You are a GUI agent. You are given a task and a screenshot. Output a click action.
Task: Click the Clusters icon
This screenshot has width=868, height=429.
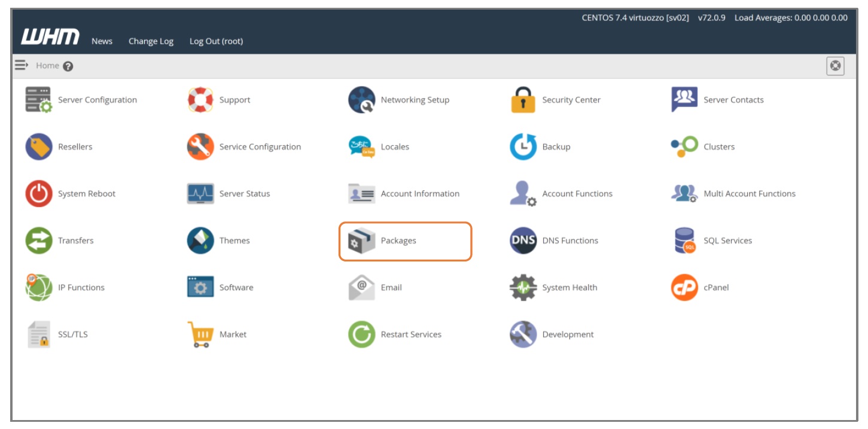pyautogui.click(x=684, y=147)
